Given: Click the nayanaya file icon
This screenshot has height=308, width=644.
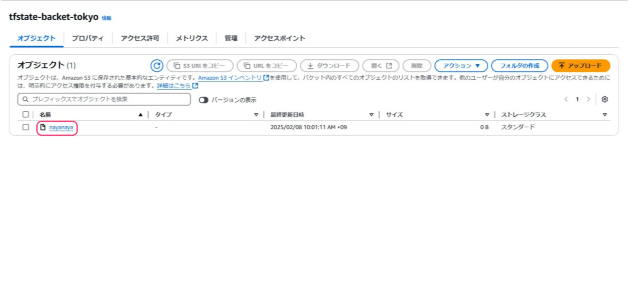Looking at the screenshot, I should click(x=43, y=127).
